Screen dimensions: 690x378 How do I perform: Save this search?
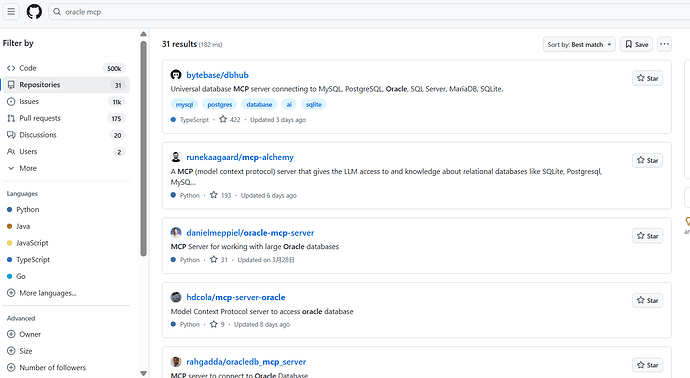(x=637, y=44)
